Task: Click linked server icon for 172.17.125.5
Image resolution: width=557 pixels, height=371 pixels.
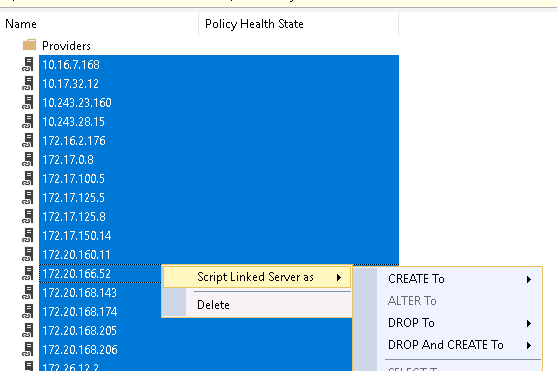Action: pos(28,198)
